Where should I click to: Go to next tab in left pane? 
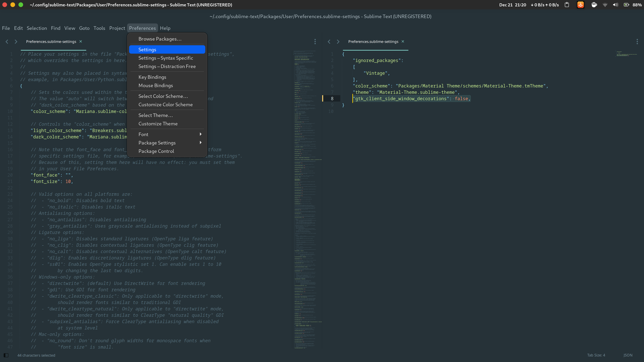(16, 42)
